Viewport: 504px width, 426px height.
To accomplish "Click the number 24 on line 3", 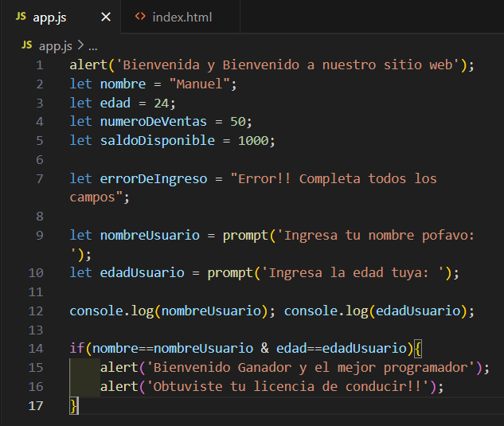I will [162, 104].
